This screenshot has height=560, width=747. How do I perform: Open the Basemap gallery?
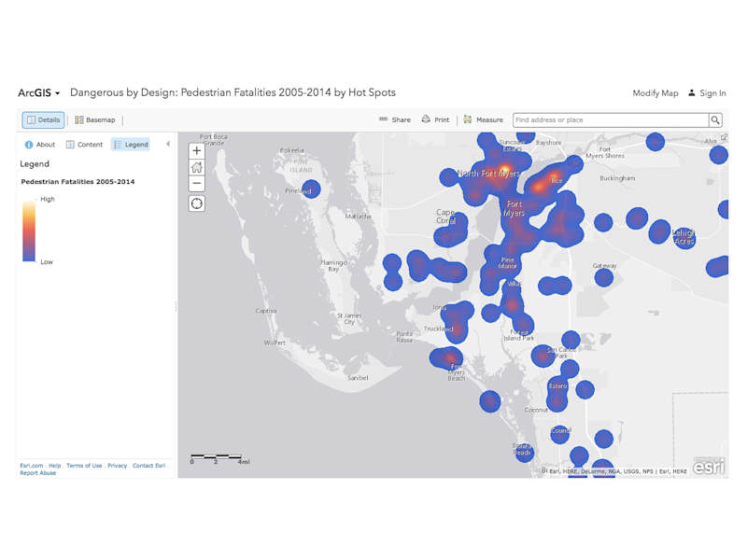(94, 120)
